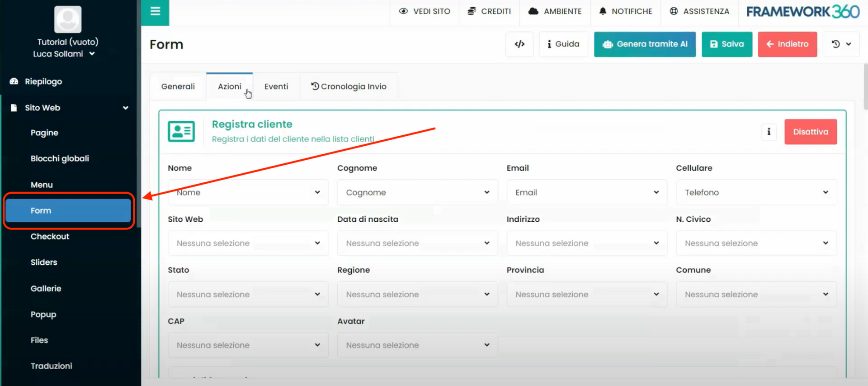Disable the Registra cliente action
The height and width of the screenshot is (386, 868).
(x=810, y=132)
